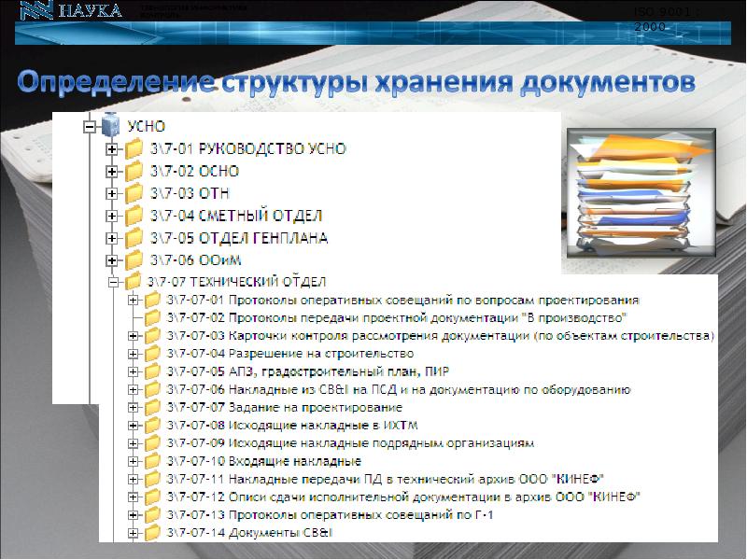Click folder icon of 3\7-07-01 Протоколы оперативных совещаний
747x560 pixels.
pyautogui.click(x=152, y=300)
